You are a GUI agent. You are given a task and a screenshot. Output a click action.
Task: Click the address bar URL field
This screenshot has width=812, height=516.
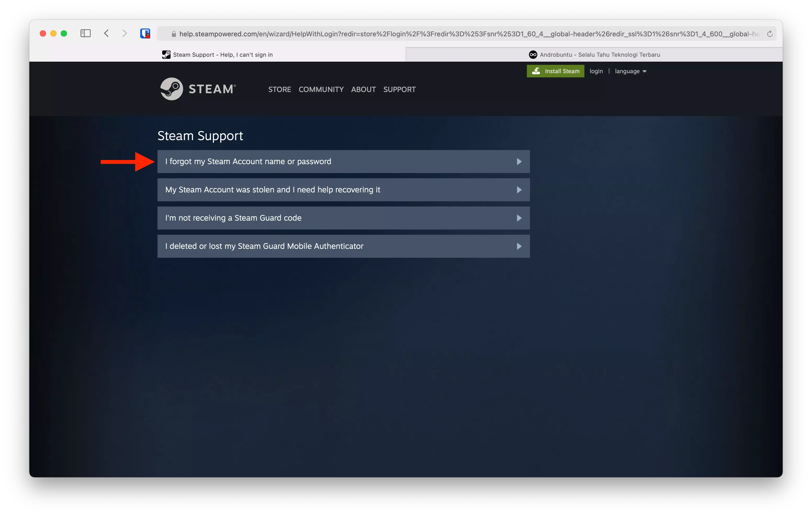[x=405, y=33]
